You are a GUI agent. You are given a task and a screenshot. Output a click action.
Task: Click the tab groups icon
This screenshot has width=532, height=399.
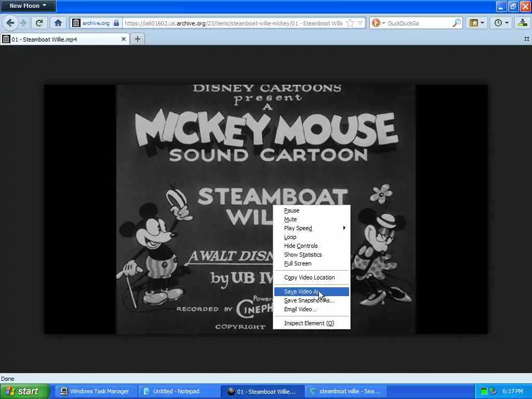[x=527, y=39]
